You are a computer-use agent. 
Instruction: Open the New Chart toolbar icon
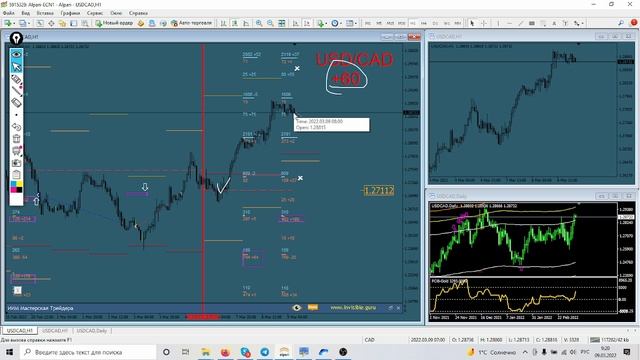pos(7,23)
